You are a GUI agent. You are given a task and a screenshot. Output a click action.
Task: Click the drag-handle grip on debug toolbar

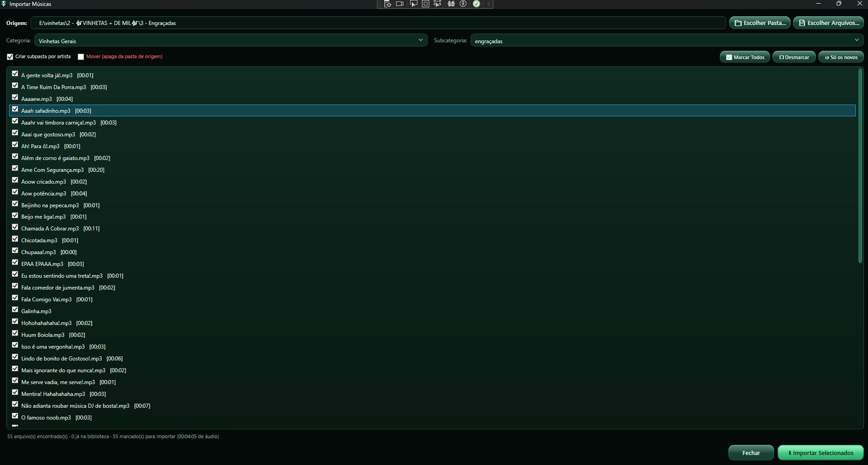click(380, 4)
